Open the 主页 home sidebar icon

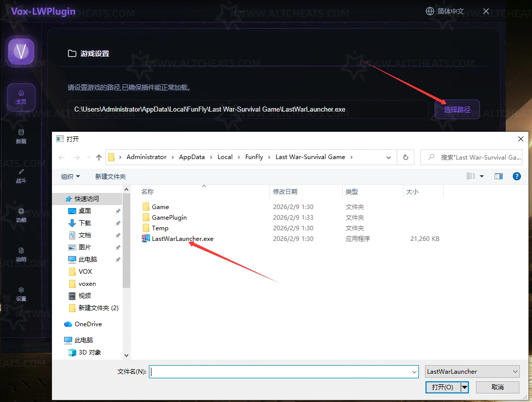click(x=21, y=97)
